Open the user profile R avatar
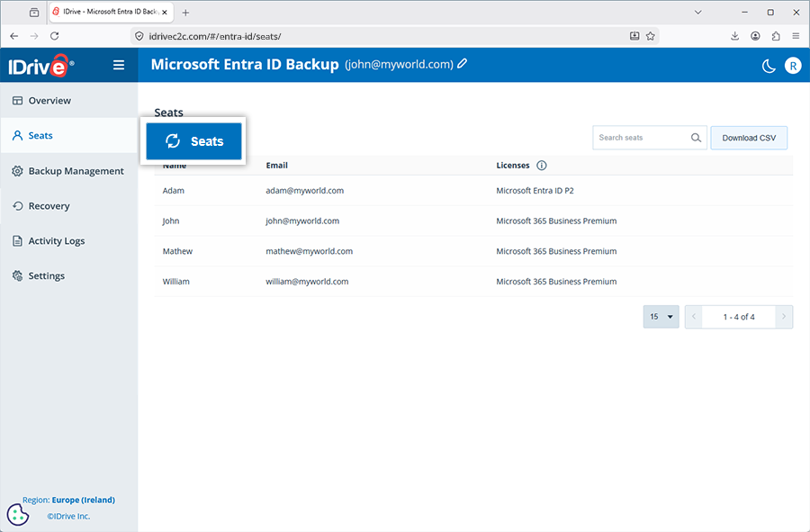The height and width of the screenshot is (532, 810). pyautogui.click(x=793, y=66)
